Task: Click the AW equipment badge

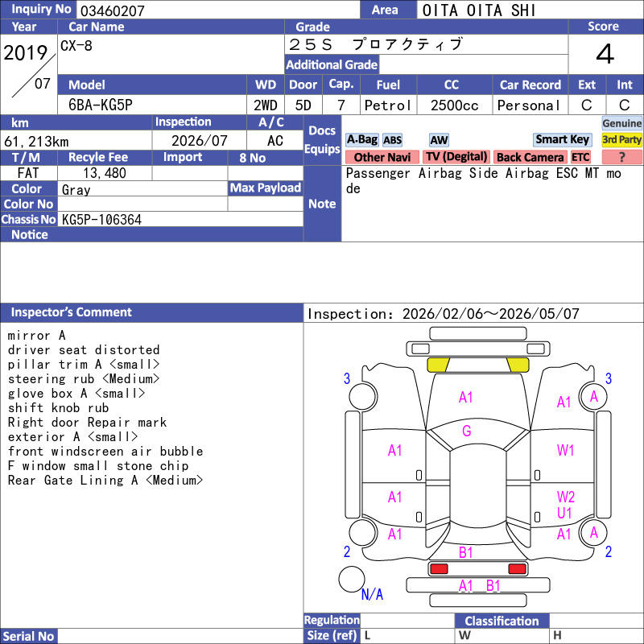Action: [439, 140]
